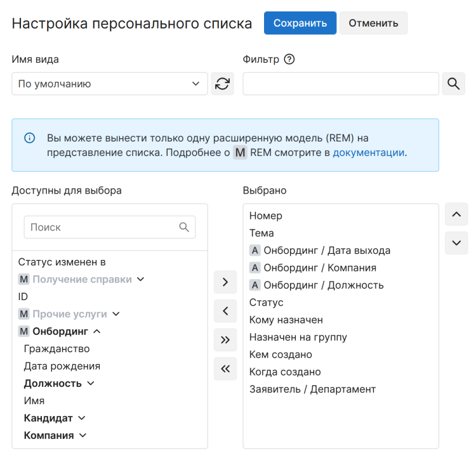
Task: Add all items with the double right arrow
Action: 225,340
